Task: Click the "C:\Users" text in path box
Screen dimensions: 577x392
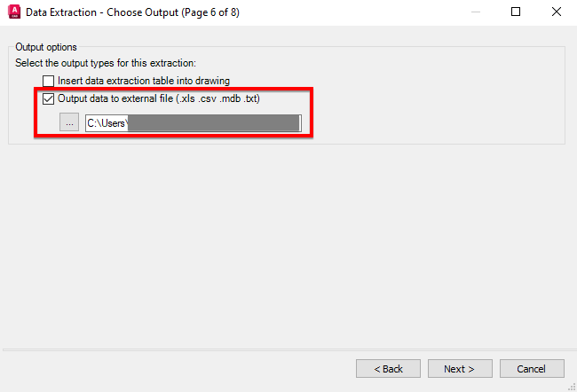Action: pos(107,123)
